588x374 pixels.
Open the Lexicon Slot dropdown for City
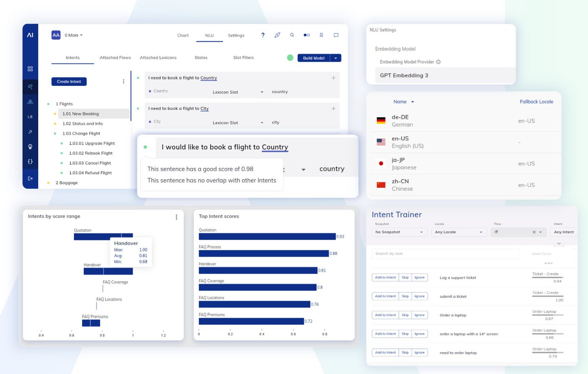coord(238,123)
